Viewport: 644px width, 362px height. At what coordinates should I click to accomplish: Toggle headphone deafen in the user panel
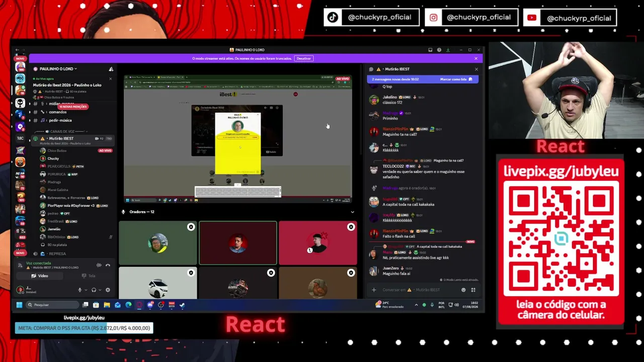tap(94, 290)
